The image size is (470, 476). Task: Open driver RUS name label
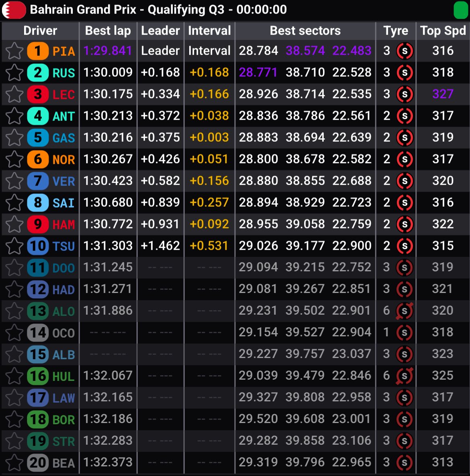[63, 73]
